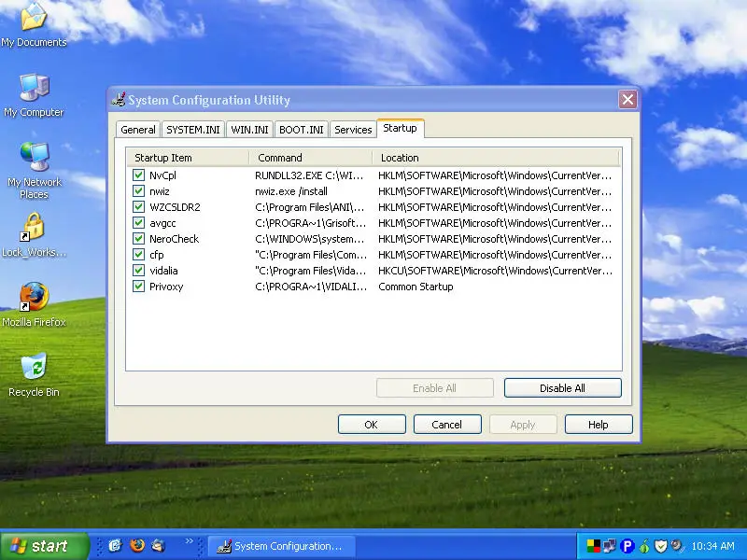Switch to the BOOT.INI tab

[x=301, y=130]
